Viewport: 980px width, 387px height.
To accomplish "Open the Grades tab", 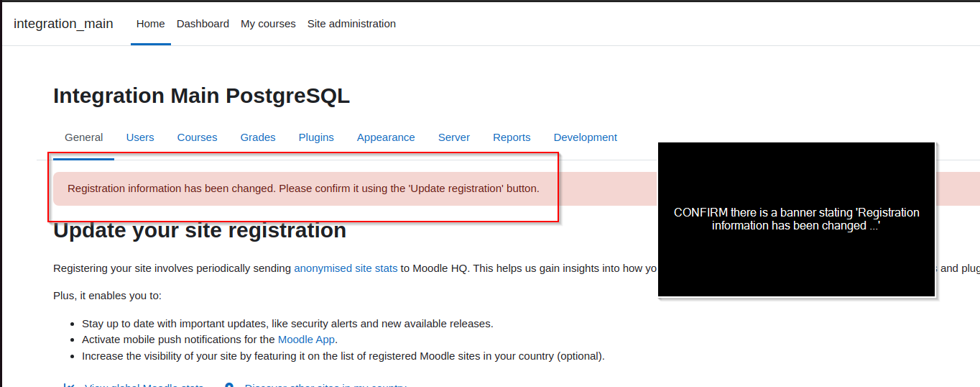I will click(x=258, y=137).
